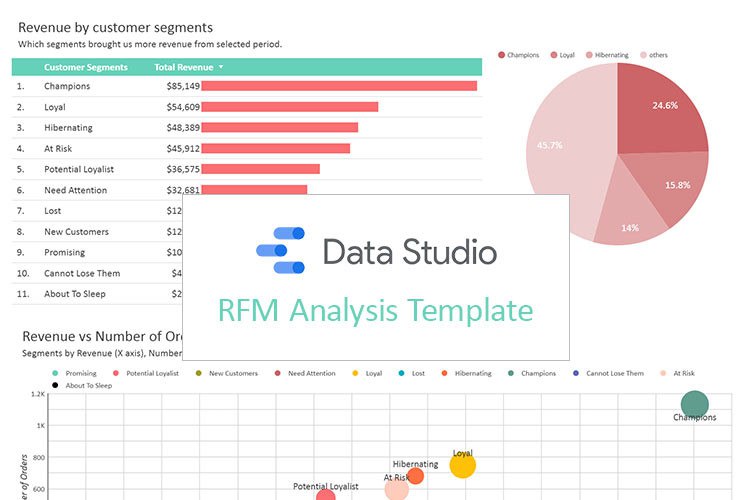The image size is (750, 500).
Task: Click the At Risk table row label
Action: [x=58, y=149]
